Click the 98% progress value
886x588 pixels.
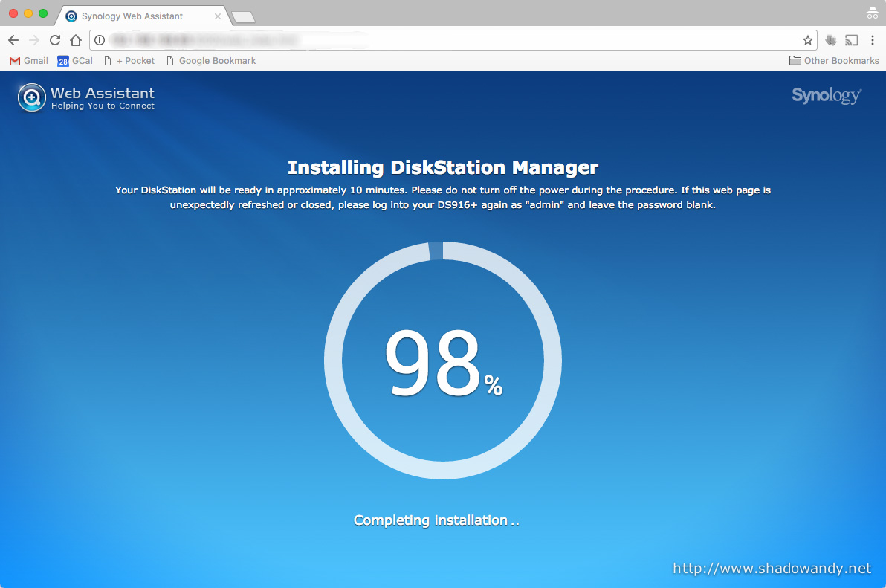(x=444, y=364)
